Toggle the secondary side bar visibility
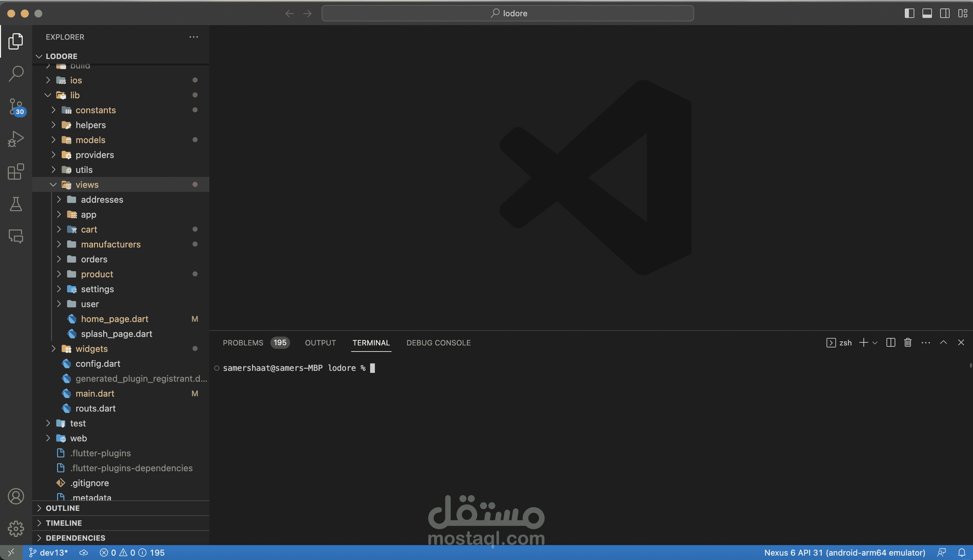 [945, 14]
